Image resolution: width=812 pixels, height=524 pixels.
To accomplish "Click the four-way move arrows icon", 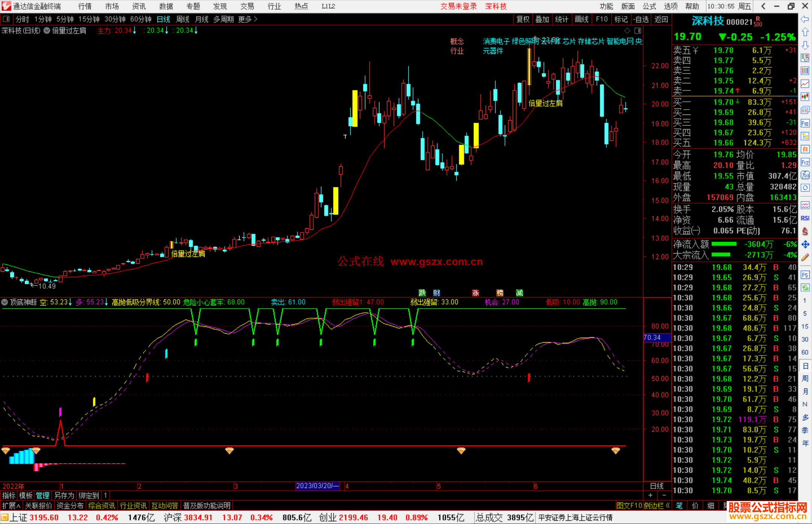I will click(x=805, y=245).
